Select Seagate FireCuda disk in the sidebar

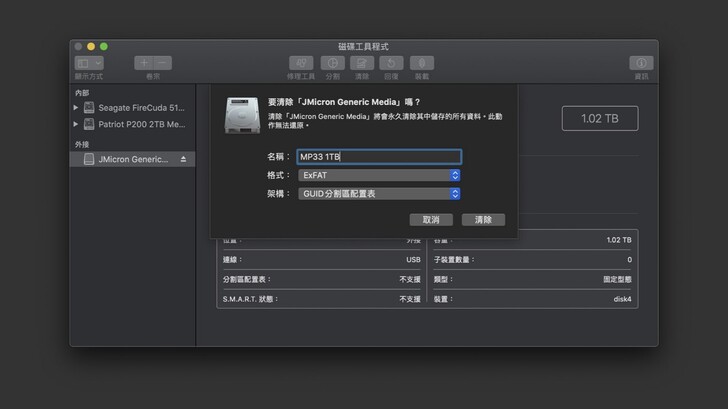click(x=140, y=107)
